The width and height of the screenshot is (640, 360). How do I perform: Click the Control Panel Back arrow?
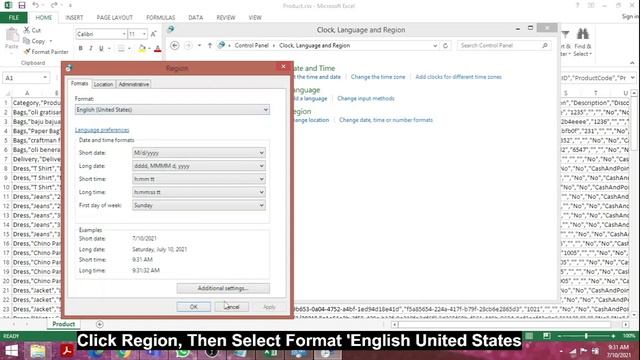[x=174, y=45]
